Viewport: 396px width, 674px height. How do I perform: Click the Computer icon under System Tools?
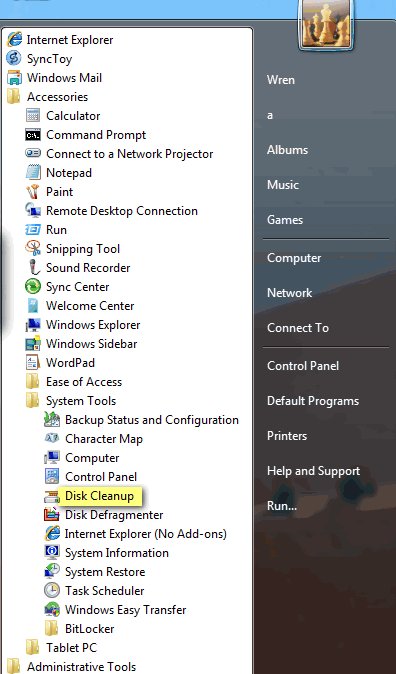tap(52, 457)
